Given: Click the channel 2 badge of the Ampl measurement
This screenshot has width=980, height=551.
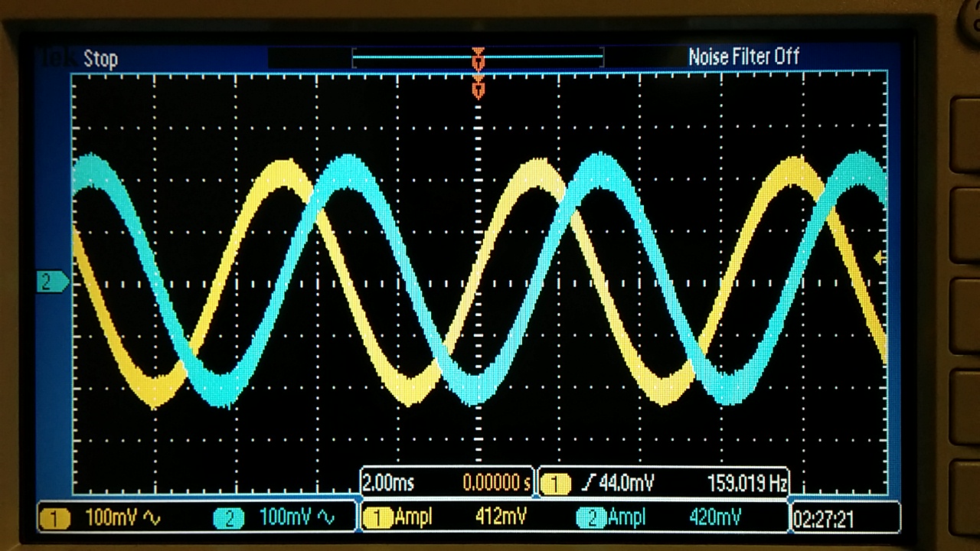Looking at the screenshot, I should coord(591,518).
